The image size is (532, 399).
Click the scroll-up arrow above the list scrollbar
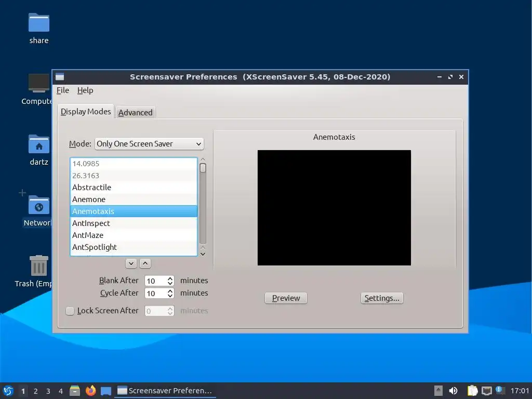coord(203,159)
